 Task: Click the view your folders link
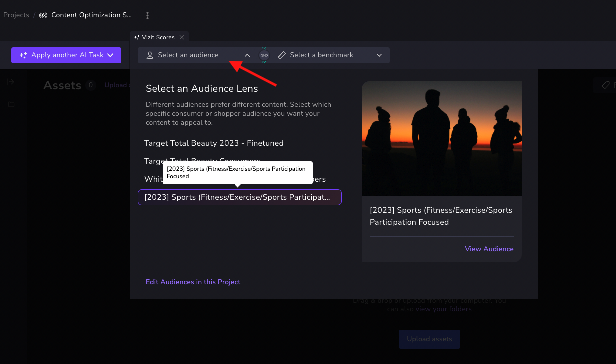tap(443, 309)
